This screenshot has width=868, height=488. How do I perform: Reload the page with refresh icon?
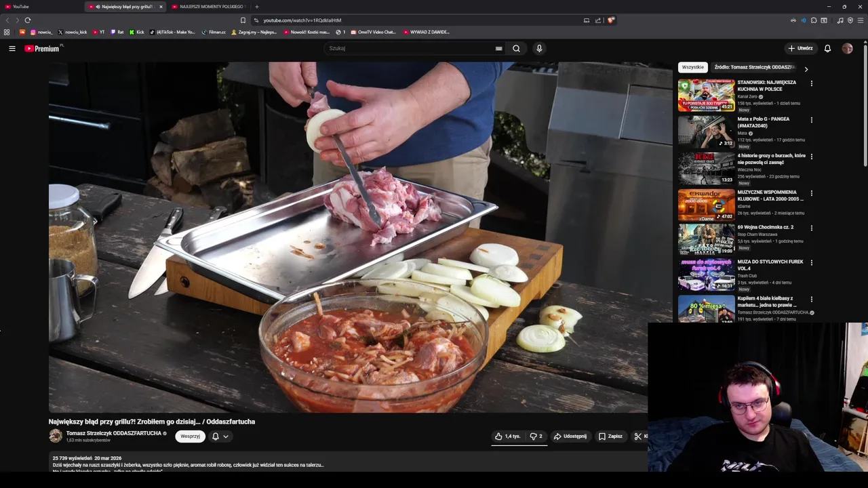coord(28,20)
